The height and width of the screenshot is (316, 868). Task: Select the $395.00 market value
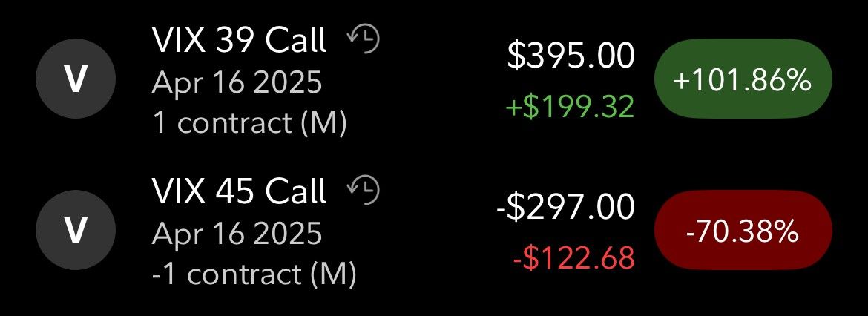click(571, 56)
